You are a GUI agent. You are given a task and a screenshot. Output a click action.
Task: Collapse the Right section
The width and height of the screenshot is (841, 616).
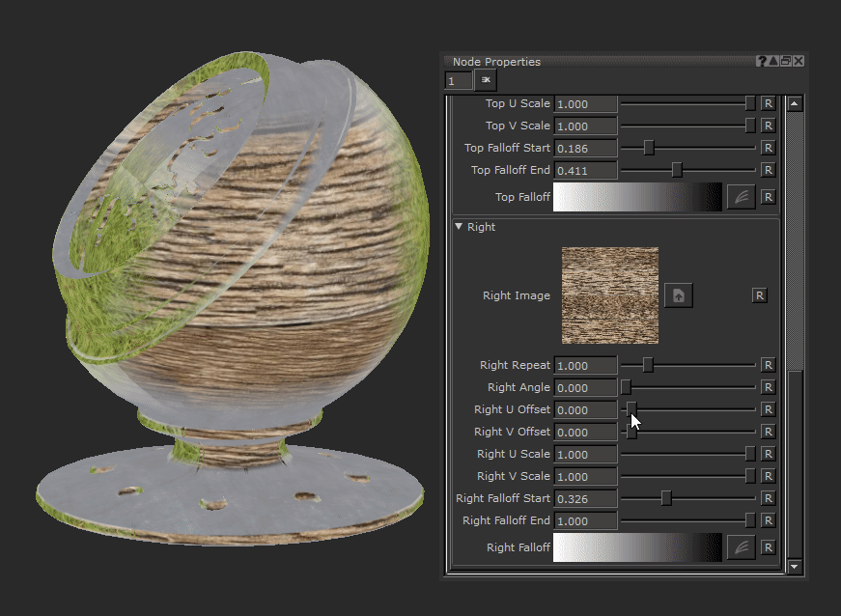[x=459, y=227]
